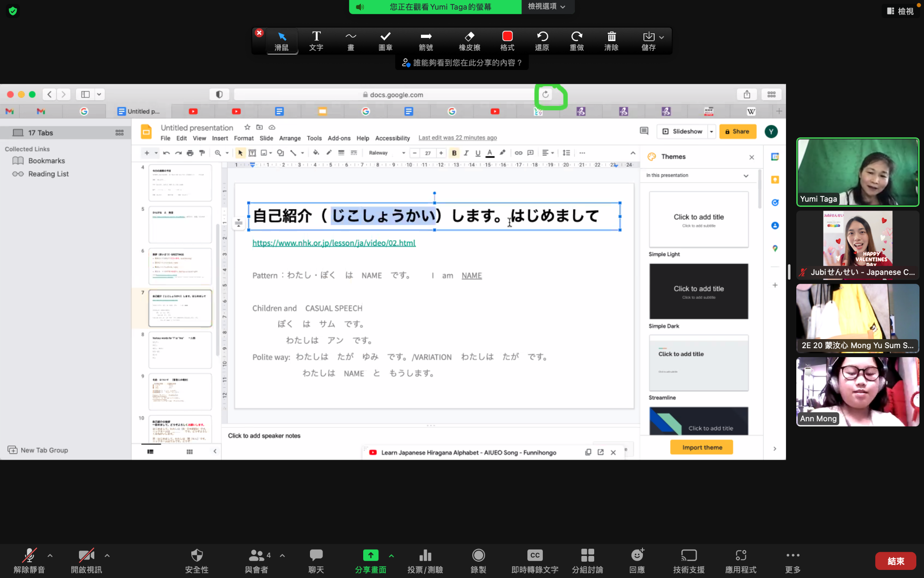Open participants (與會者) panel
This screenshot has height=578, width=924.
coord(256,560)
